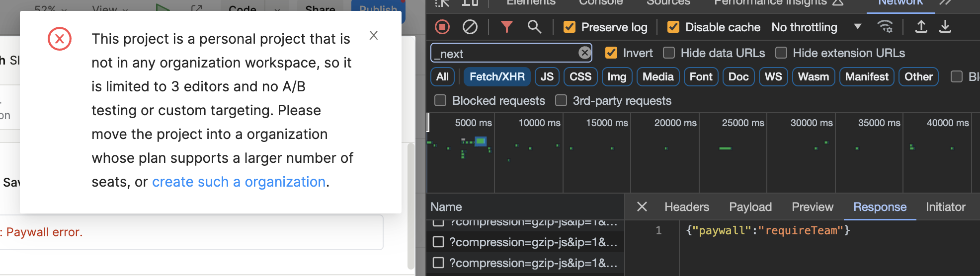Filter requests by Fetch/XHR type
The height and width of the screenshot is (276, 980).
497,77
